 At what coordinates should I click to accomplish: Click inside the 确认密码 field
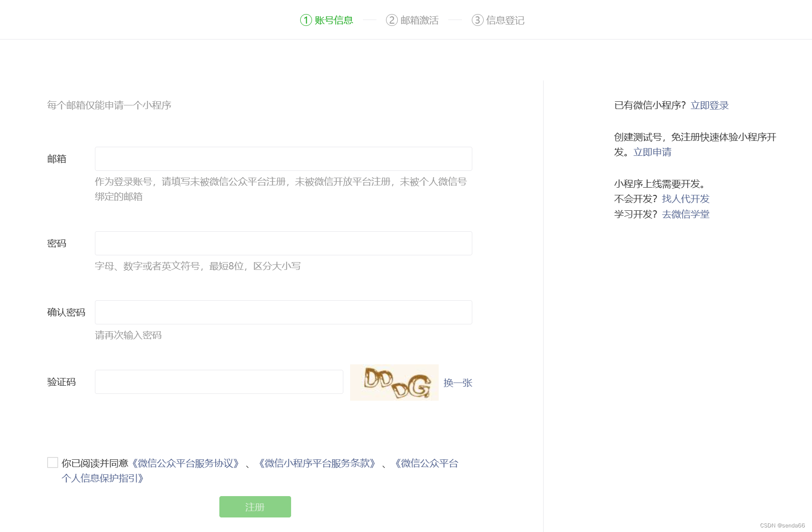[x=283, y=312]
